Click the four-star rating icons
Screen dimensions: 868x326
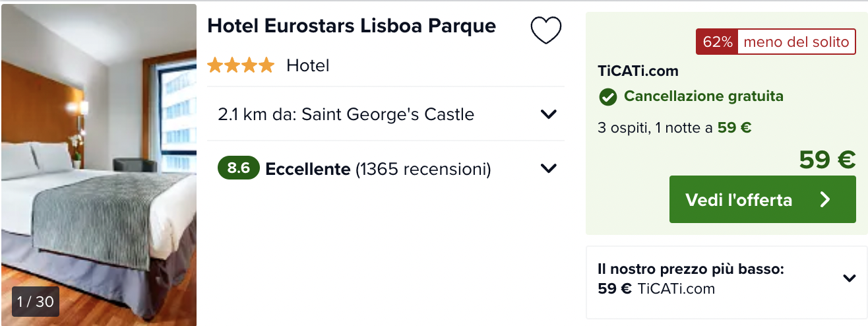pos(241,65)
